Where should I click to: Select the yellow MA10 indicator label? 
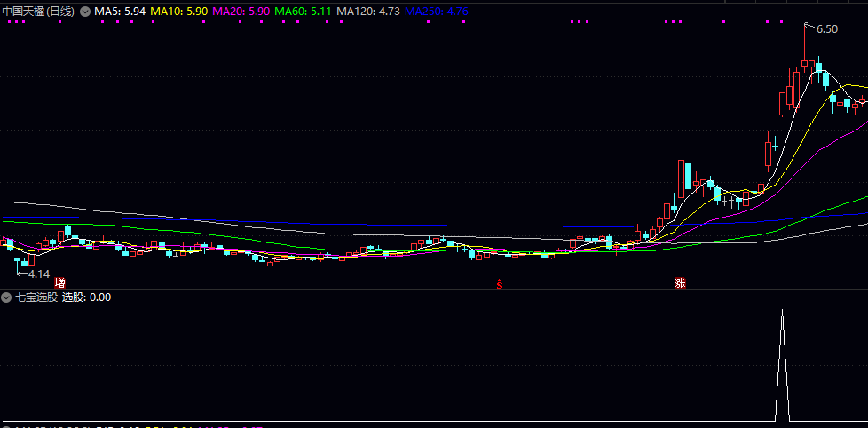tap(179, 12)
